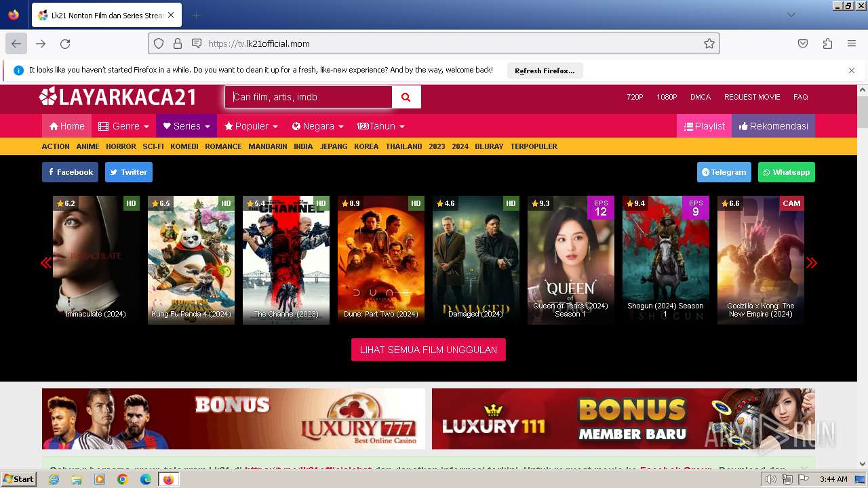Open Chrome from the taskbar

pyautogui.click(x=122, y=479)
